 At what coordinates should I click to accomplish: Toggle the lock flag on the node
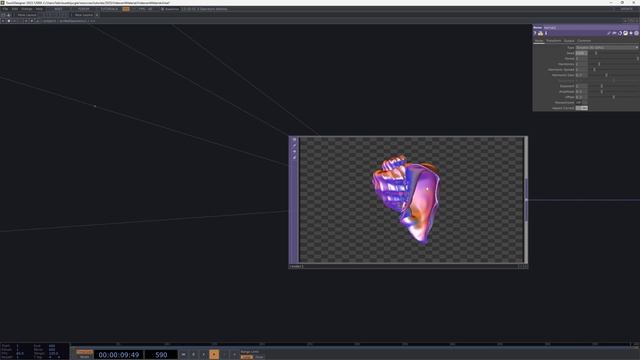click(x=294, y=157)
